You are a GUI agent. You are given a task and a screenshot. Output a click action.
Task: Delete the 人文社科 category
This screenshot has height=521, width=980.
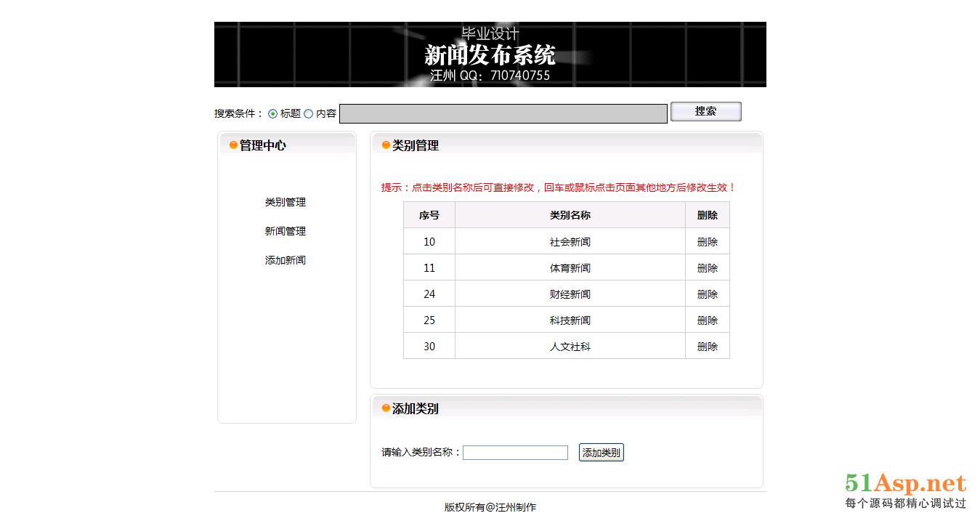(707, 347)
